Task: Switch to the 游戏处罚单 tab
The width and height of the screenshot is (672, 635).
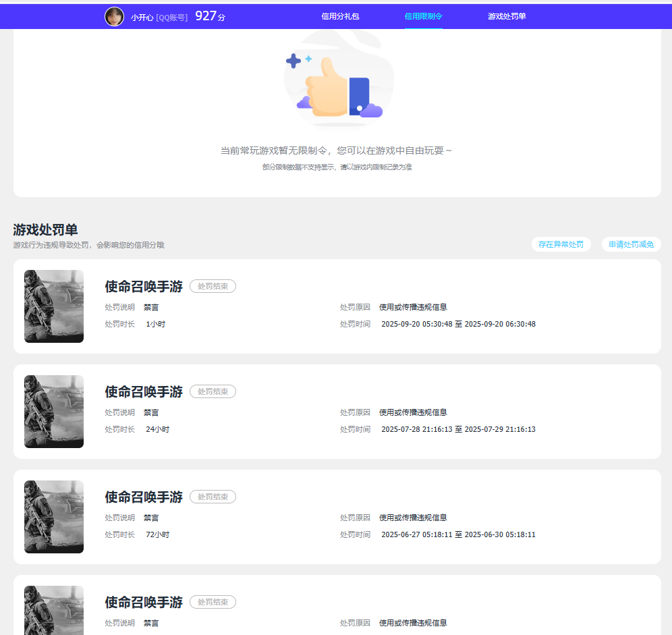Action: (x=507, y=16)
